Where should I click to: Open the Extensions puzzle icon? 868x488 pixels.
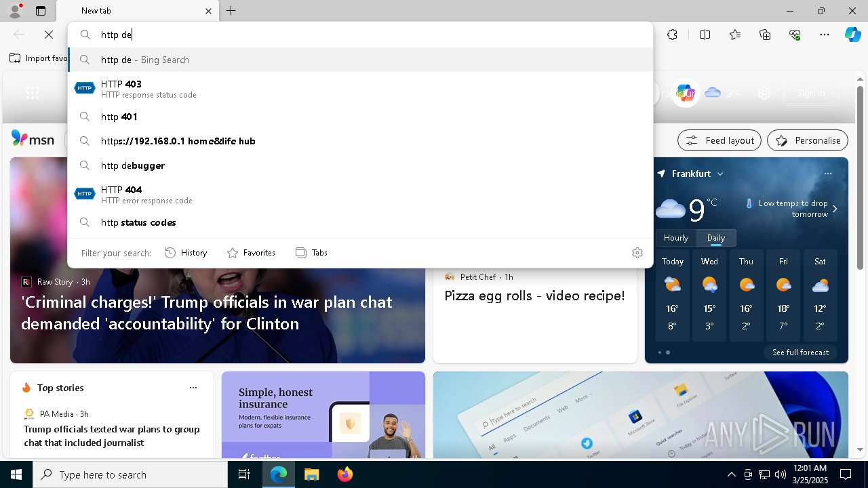672,35
